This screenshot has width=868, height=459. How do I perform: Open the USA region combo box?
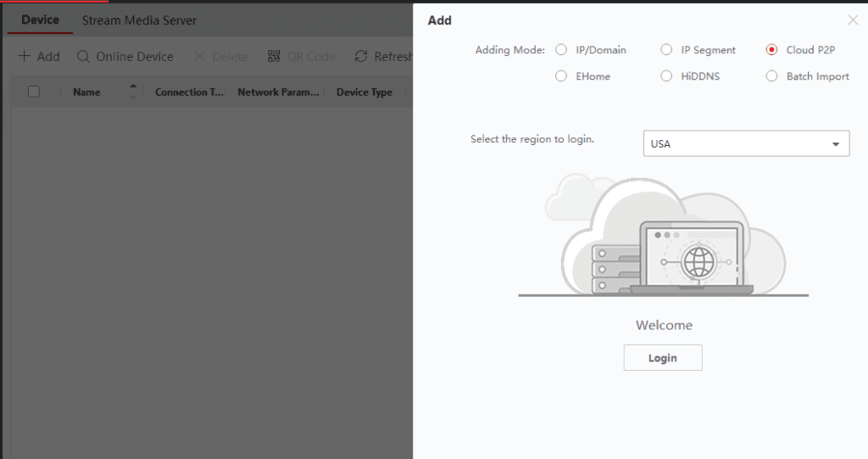[x=737, y=144]
